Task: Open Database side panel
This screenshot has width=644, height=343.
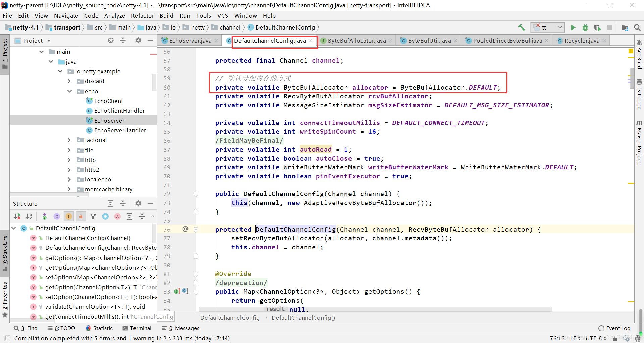Action: [639, 95]
